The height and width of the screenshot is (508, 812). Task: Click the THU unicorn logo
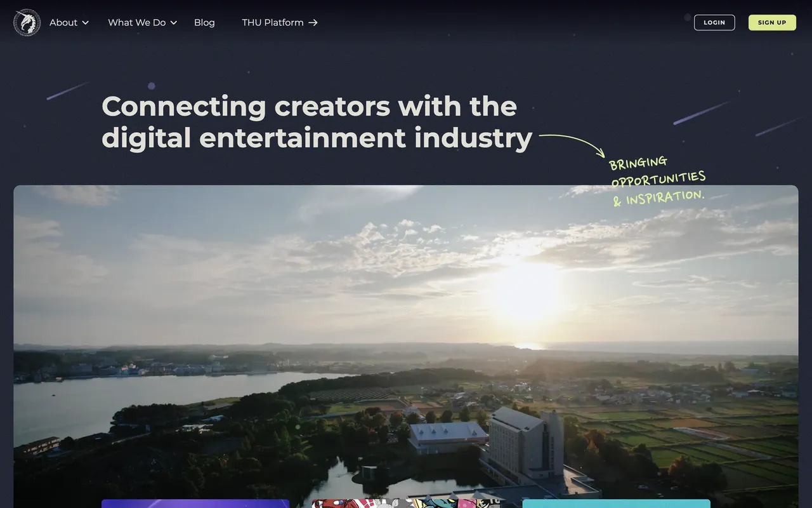coord(27,22)
